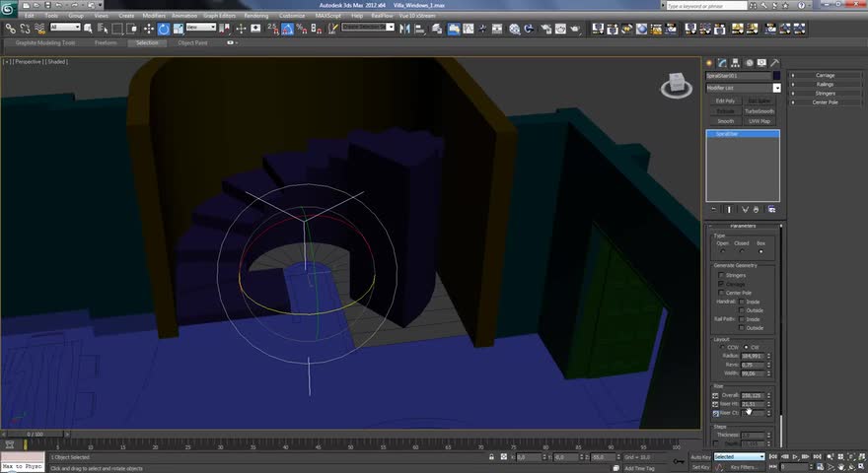This screenshot has width=868, height=473.
Task: Enable the Stringers checkbox
Action: 721,275
